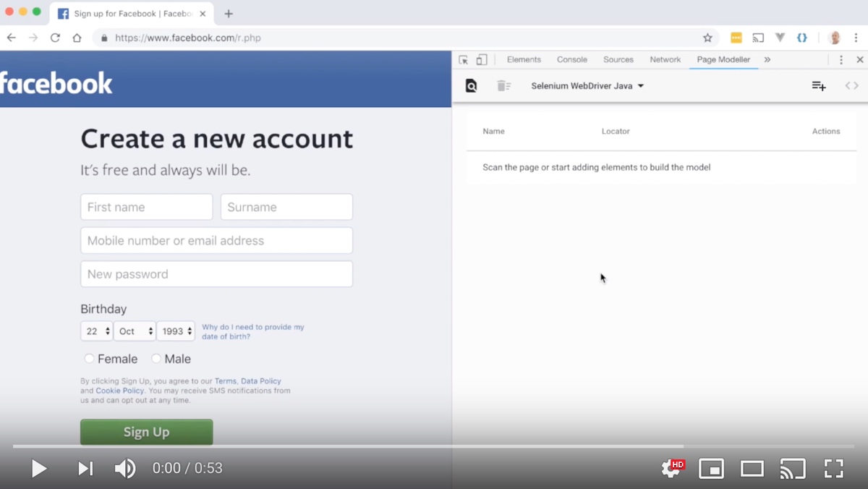Open the birthday day dropdown

coord(96,331)
